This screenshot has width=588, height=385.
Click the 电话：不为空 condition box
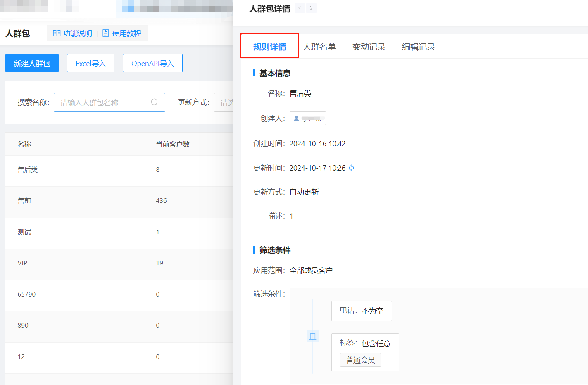coord(362,311)
